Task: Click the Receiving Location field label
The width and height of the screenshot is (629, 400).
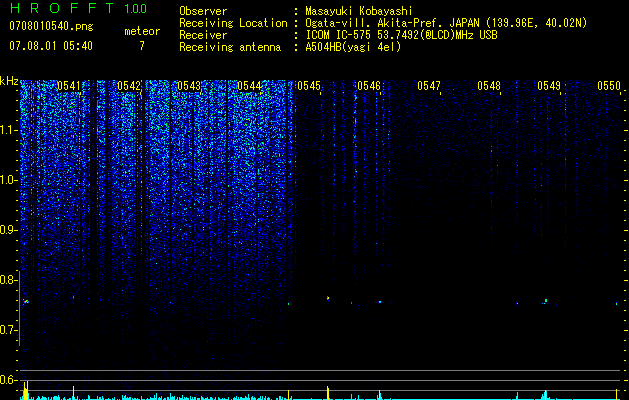Action: pyautogui.click(x=233, y=23)
